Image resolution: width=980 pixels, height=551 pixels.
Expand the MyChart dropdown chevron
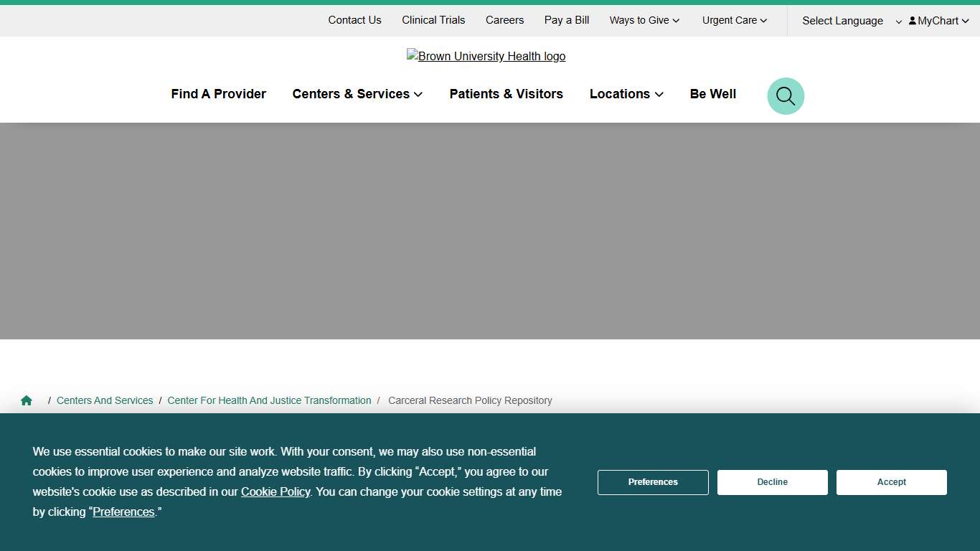(x=965, y=21)
